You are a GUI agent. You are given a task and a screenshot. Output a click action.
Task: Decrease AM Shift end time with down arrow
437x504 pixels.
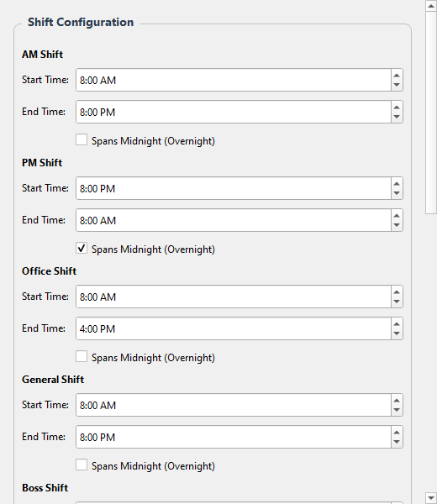tap(397, 117)
